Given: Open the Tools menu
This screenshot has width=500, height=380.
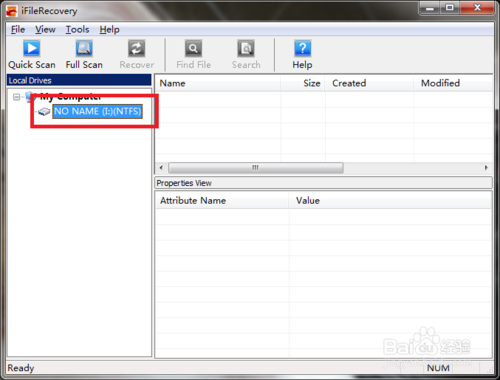Looking at the screenshot, I should (x=77, y=30).
